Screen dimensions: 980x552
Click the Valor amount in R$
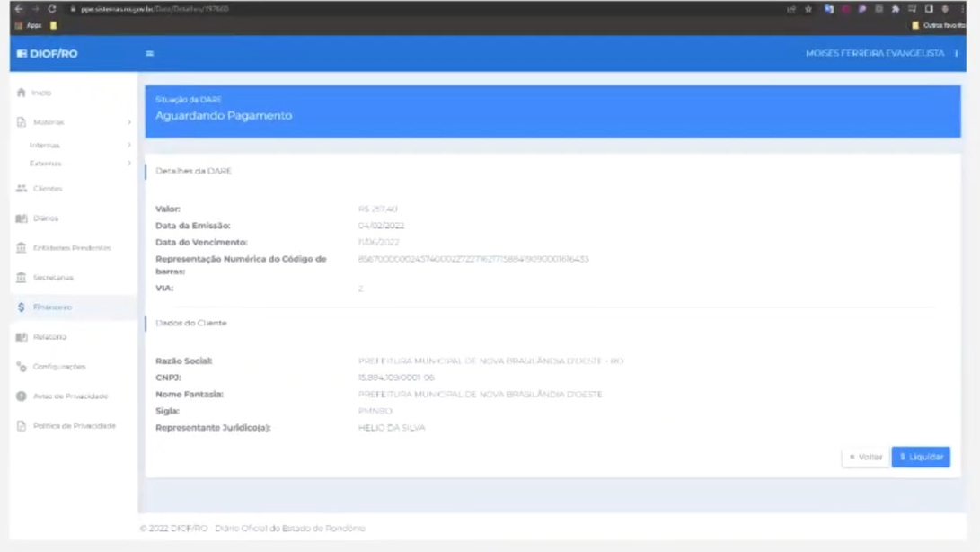[377, 209]
